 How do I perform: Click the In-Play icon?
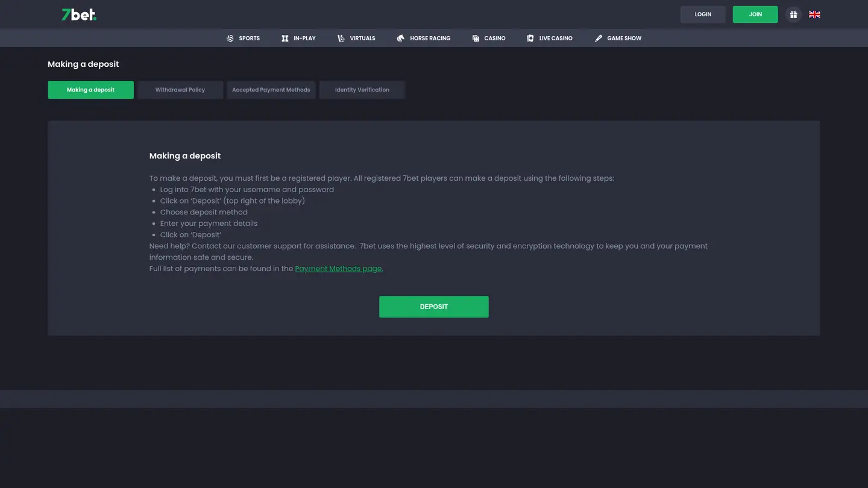[x=285, y=38]
